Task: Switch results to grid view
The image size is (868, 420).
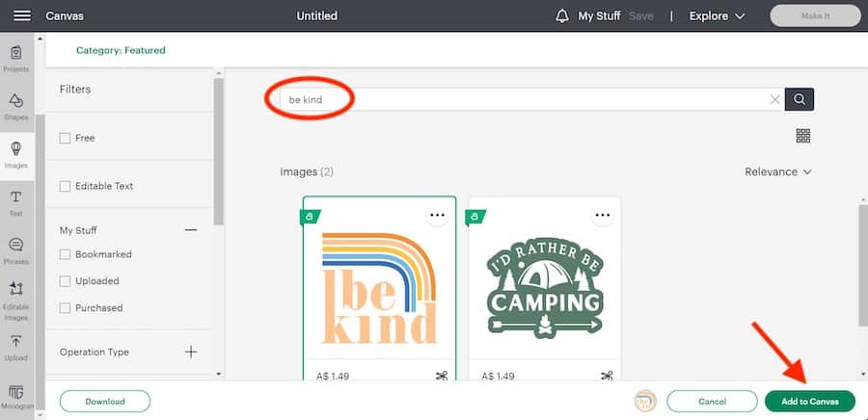Action: pos(802,136)
